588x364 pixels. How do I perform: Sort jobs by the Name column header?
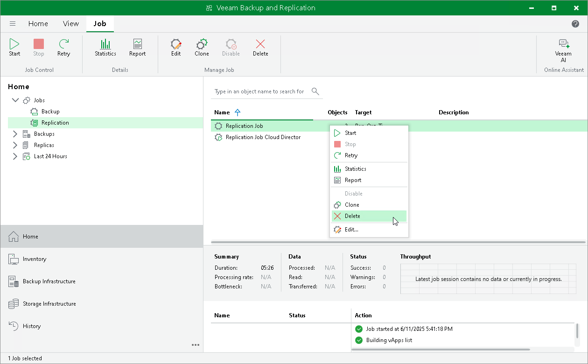pos(221,112)
